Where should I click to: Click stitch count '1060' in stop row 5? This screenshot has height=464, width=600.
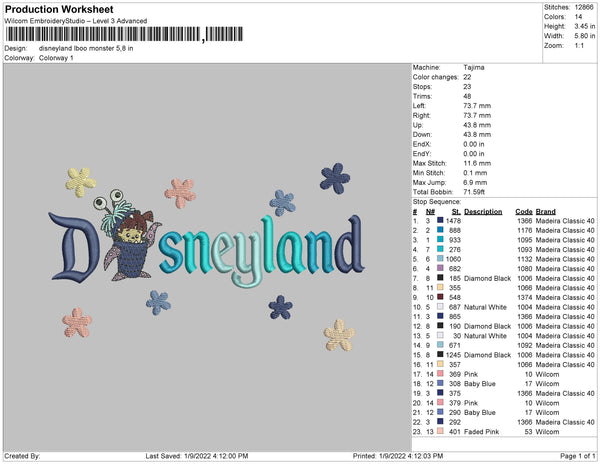point(453,259)
